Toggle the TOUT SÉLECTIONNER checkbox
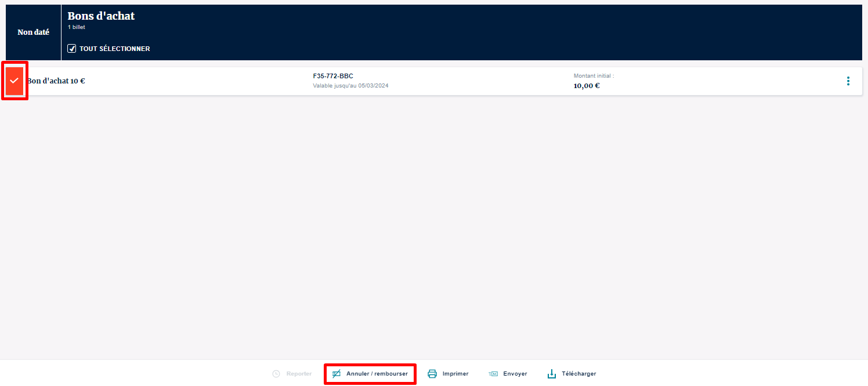 pos(72,49)
